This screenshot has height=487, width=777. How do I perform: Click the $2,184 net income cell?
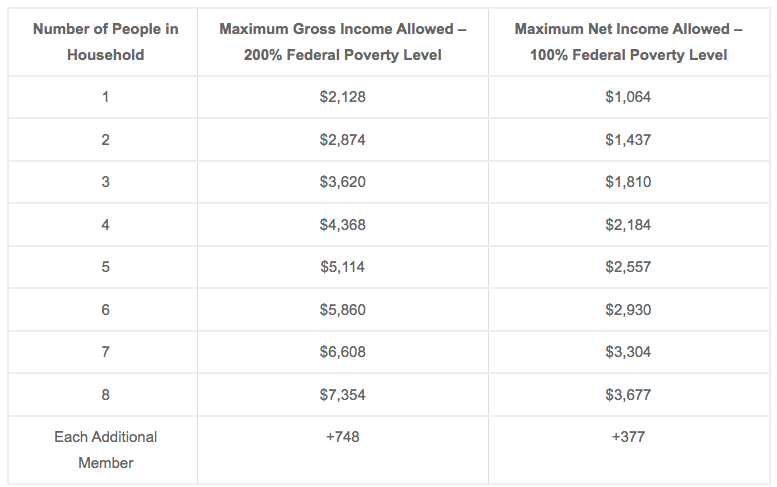coord(628,225)
